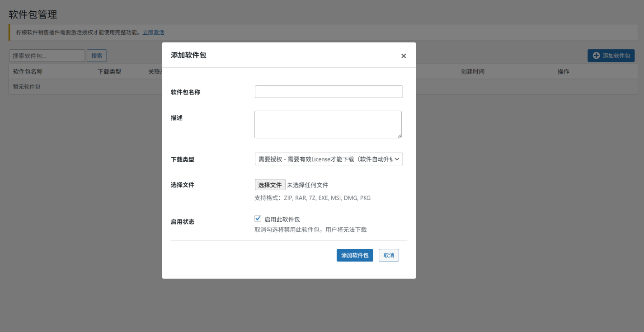
Task: Click the 搜索 button beside search box
Action: [x=97, y=56]
